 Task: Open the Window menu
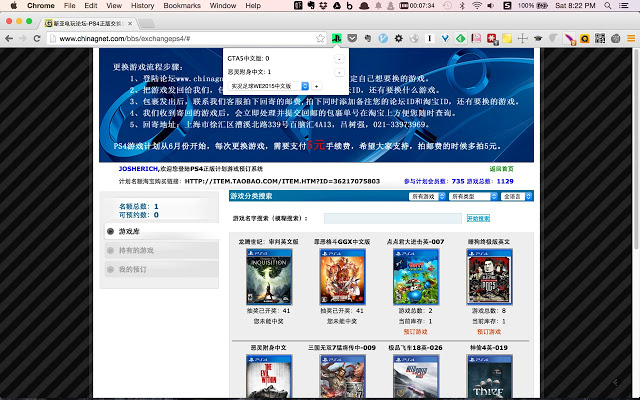click(223, 6)
